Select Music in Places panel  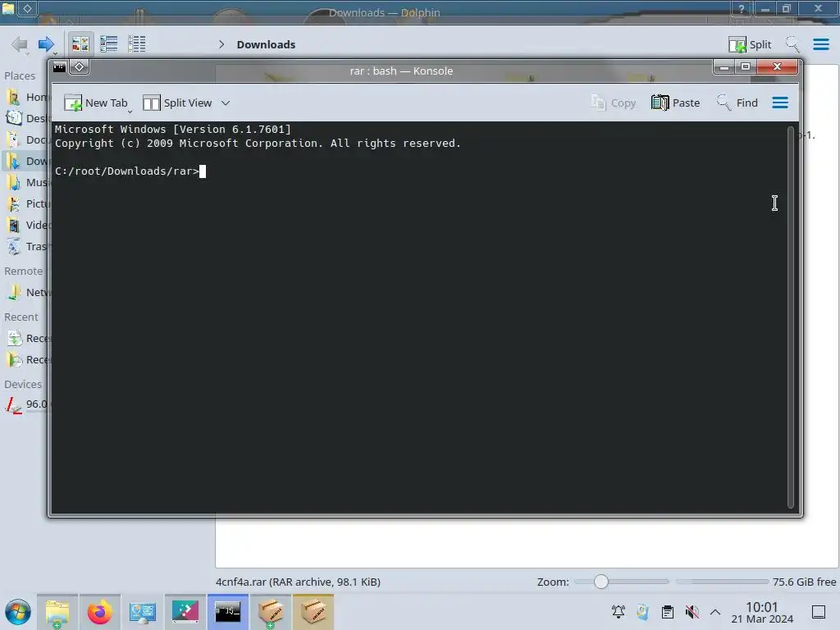pos(27,183)
